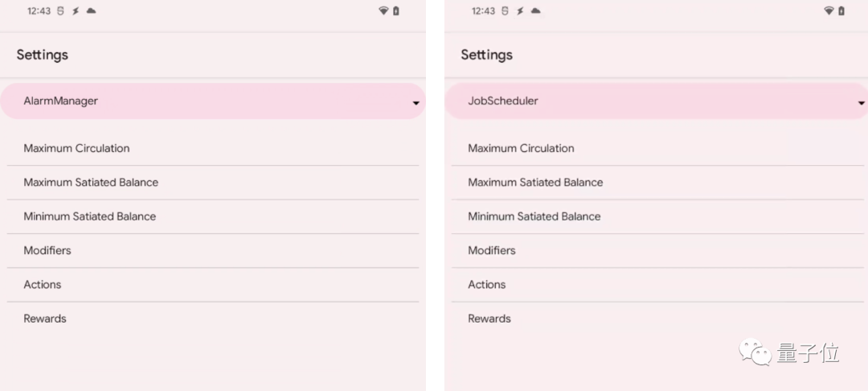Expand Modifiers in the JobScheduler panel
This screenshot has width=868, height=391.
pos(492,250)
